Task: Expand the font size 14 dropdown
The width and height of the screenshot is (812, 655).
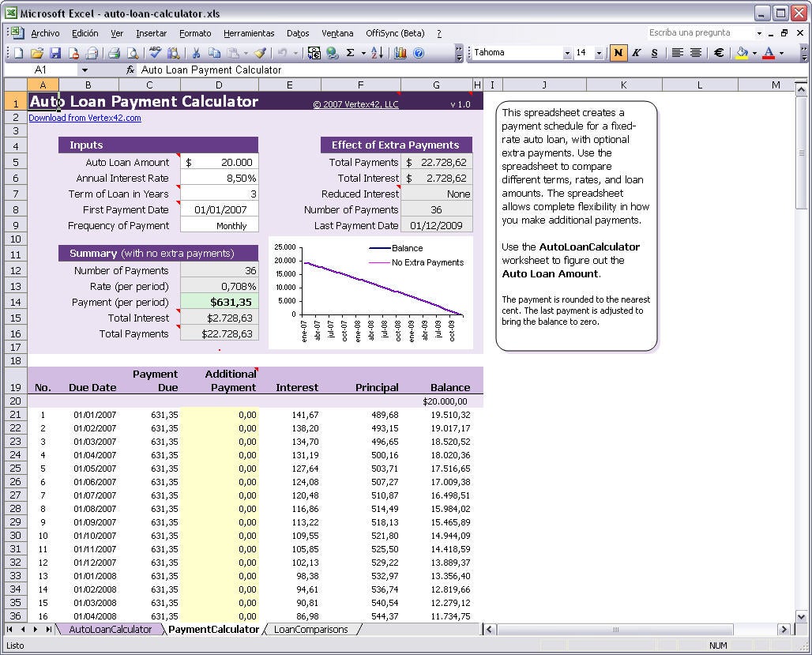Action: pos(599,53)
